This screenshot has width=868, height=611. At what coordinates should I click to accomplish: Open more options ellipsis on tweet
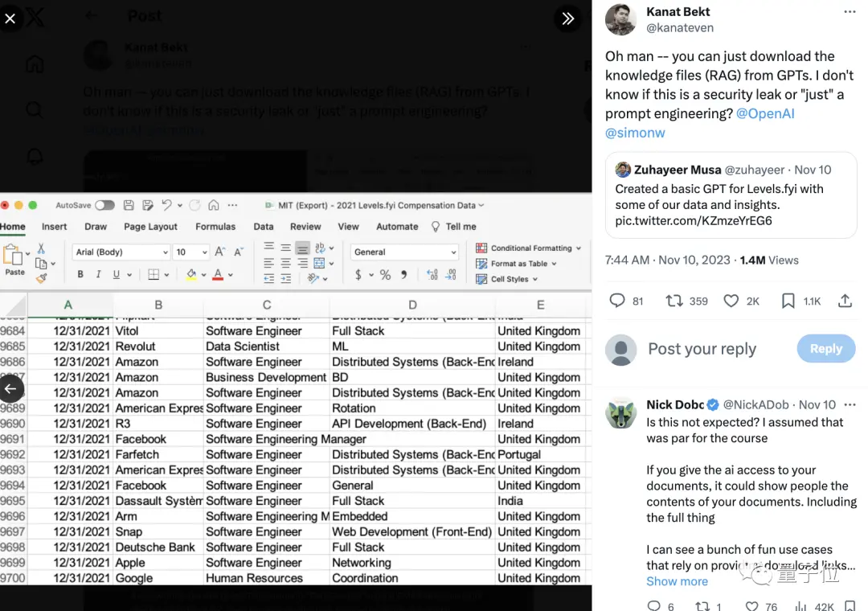(850, 12)
